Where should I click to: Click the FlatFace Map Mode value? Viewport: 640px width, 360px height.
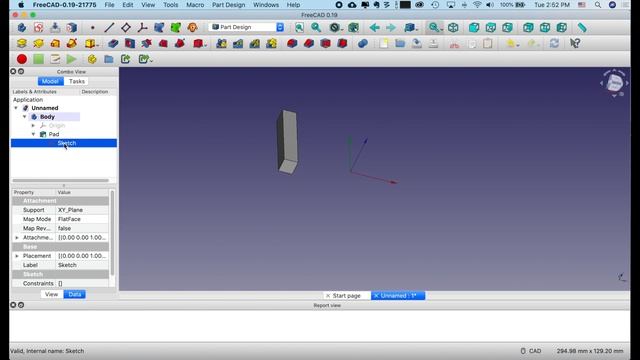(82, 219)
